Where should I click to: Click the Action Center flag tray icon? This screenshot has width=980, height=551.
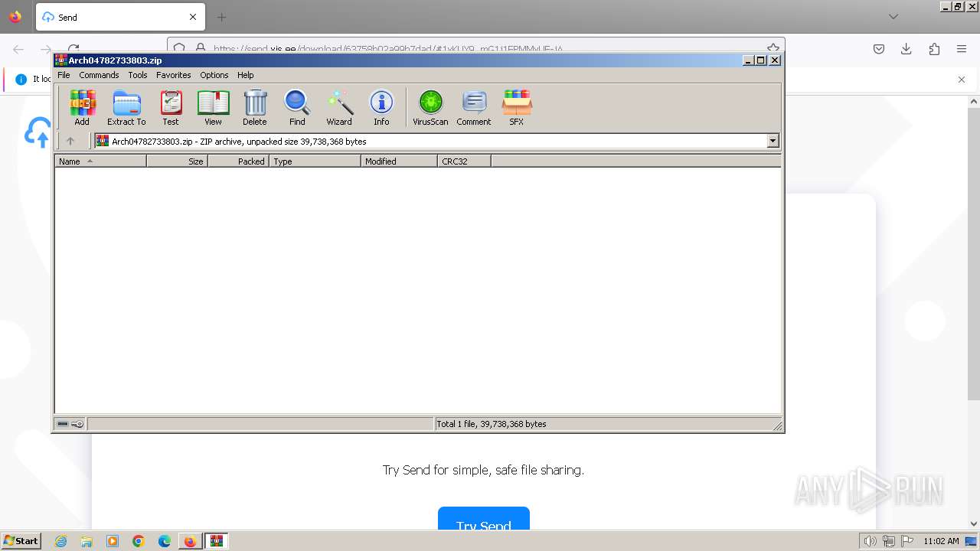907,541
